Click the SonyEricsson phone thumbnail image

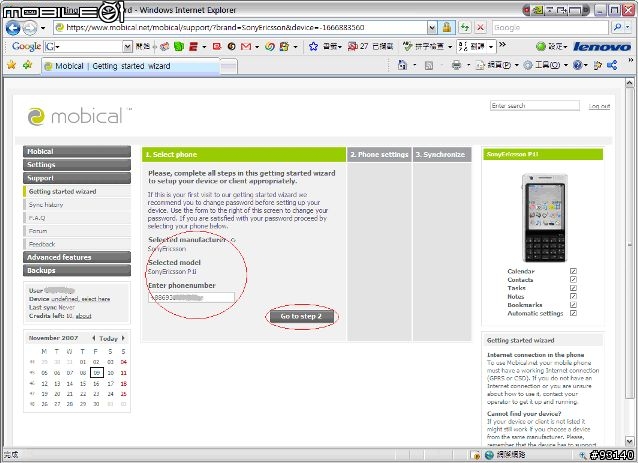pyautogui.click(x=544, y=218)
